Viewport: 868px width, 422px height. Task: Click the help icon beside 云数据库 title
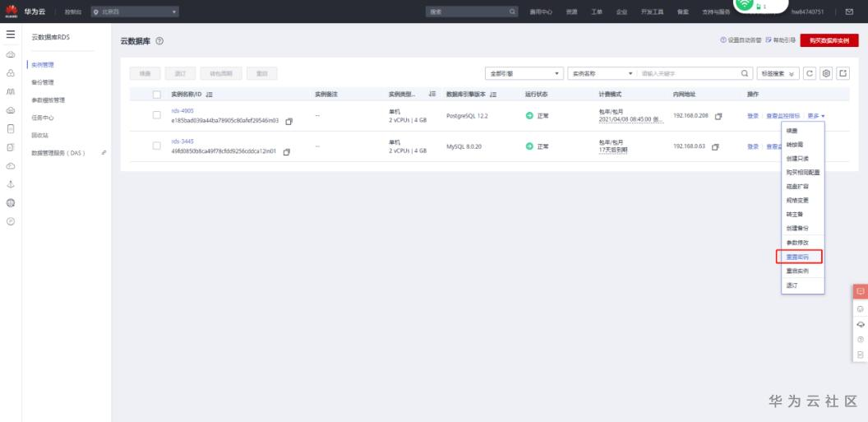tap(159, 41)
